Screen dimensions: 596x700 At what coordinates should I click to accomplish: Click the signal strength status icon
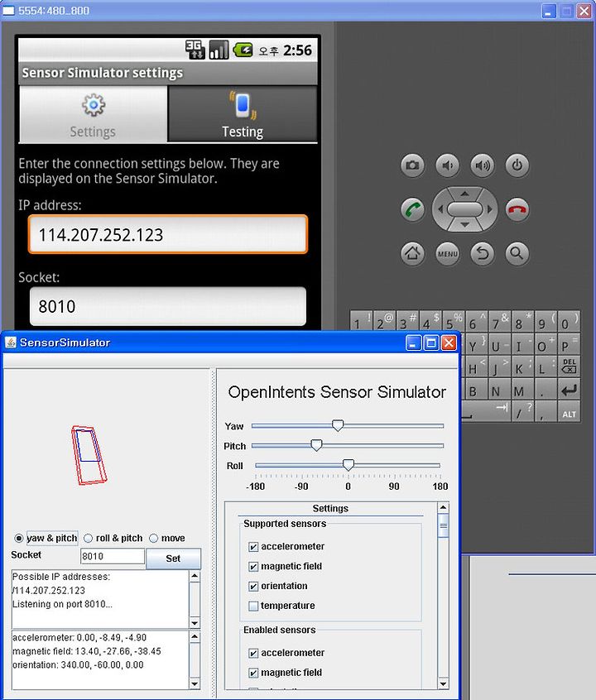point(219,50)
